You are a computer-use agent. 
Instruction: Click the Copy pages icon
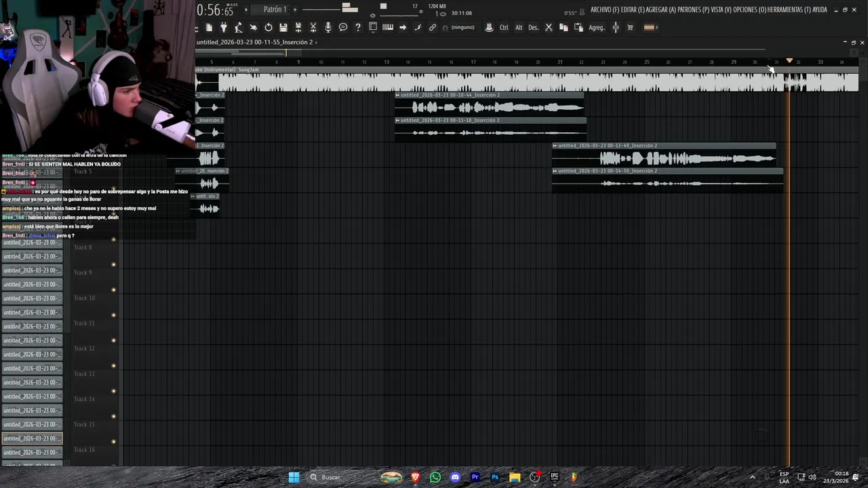point(564,27)
